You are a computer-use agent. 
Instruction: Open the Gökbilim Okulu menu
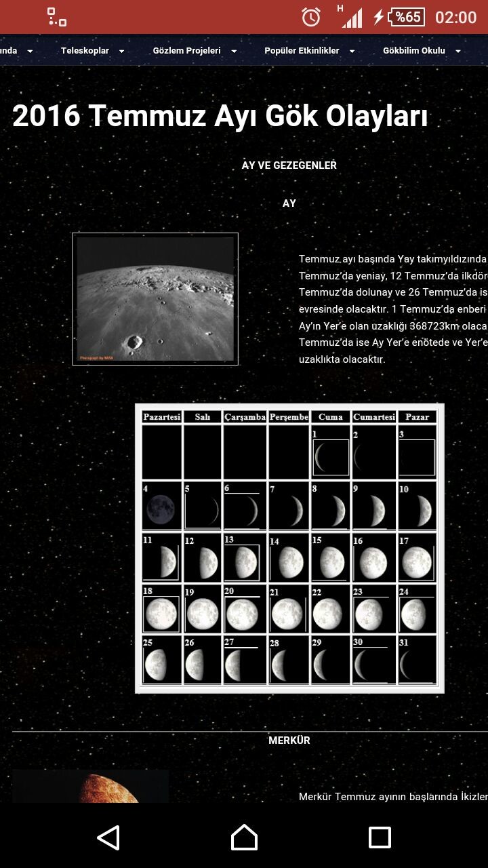(x=414, y=51)
